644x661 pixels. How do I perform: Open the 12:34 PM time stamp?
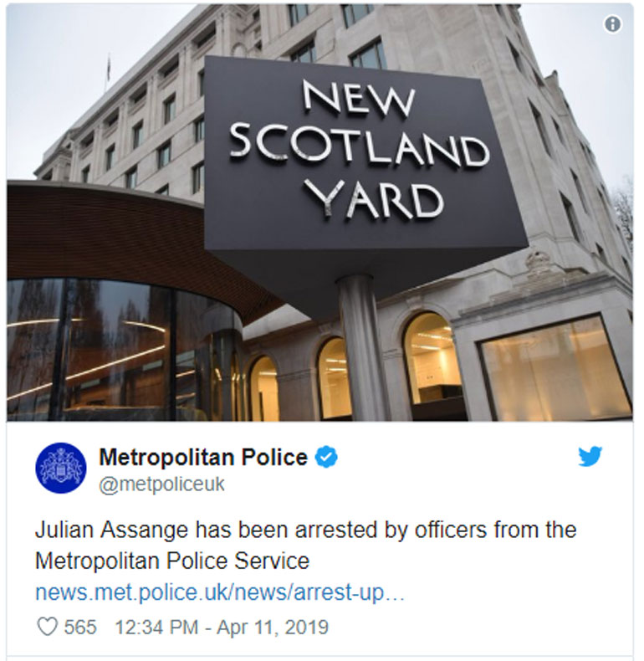[156, 627]
